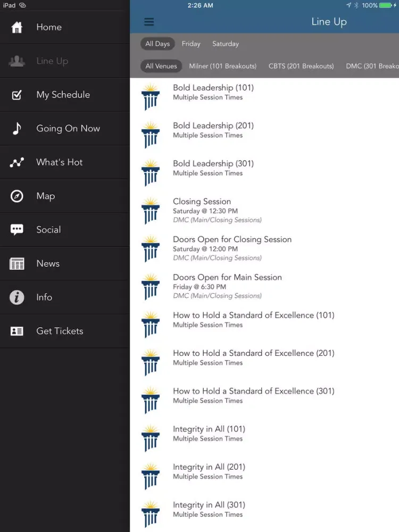Tap the Social chat bubble icon

(x=16, y=230)
